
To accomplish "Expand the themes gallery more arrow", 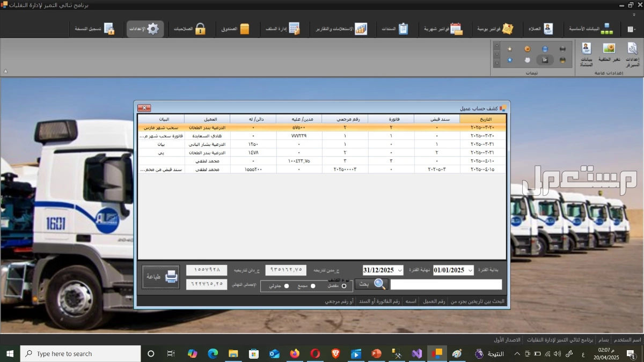I will pyautogui.click(x=496, y=63).
